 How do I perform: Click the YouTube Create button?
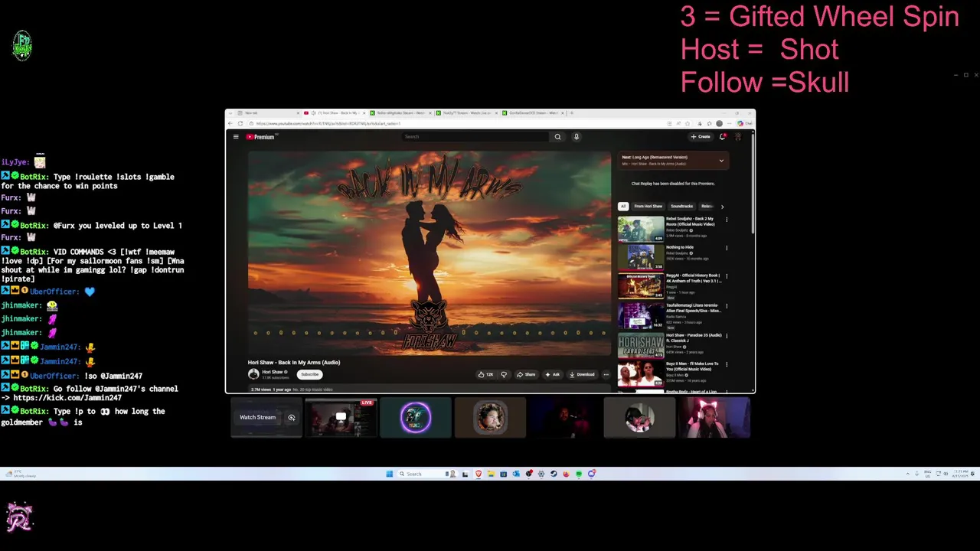click(701, 137)
